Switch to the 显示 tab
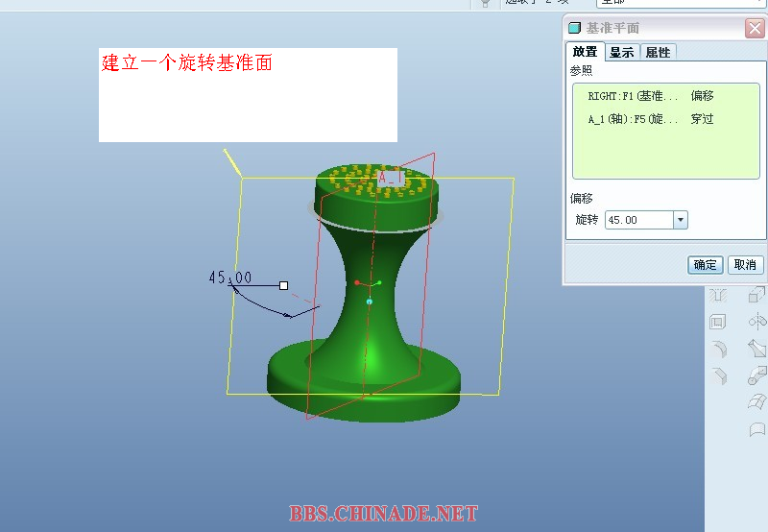Image resolution: width=768 pixels, height=532 pixels. (621, 52)
